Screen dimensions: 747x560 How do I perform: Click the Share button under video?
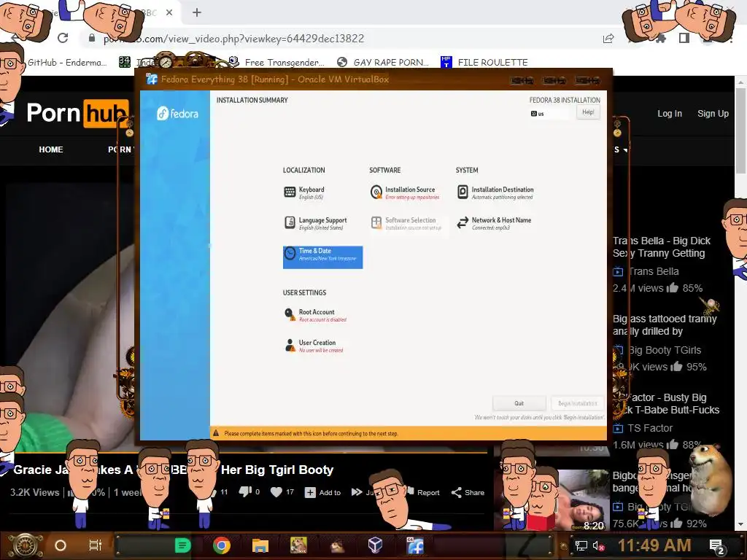468,492
